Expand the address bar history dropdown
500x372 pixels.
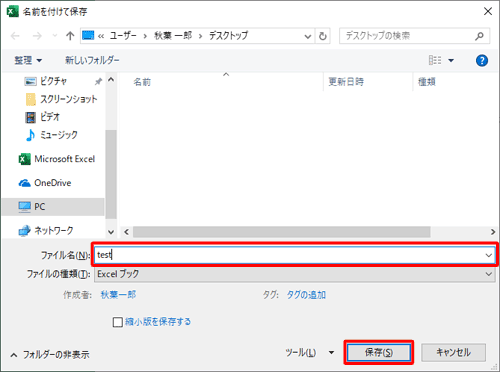tap(308, 36)
